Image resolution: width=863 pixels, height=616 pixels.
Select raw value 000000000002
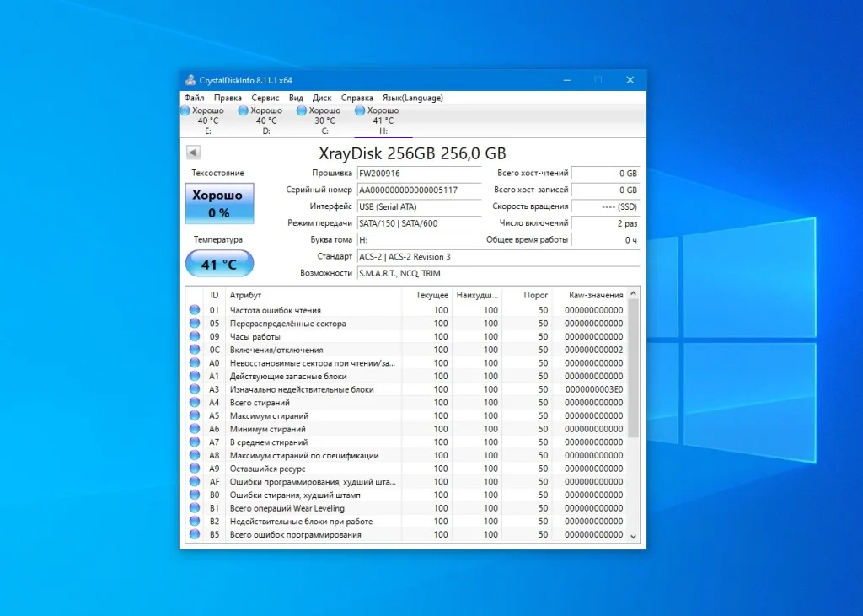[x=594, y=350]
